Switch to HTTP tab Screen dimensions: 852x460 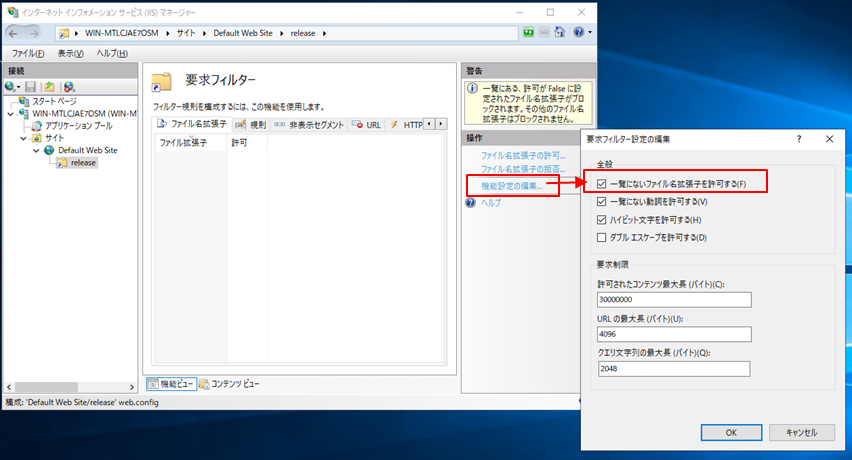[405, 125]
